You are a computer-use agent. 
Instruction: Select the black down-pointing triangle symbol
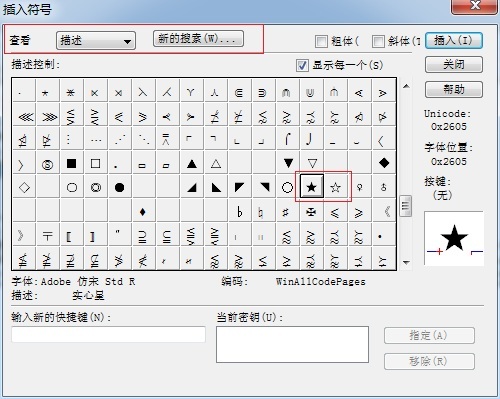click(288, 163)
